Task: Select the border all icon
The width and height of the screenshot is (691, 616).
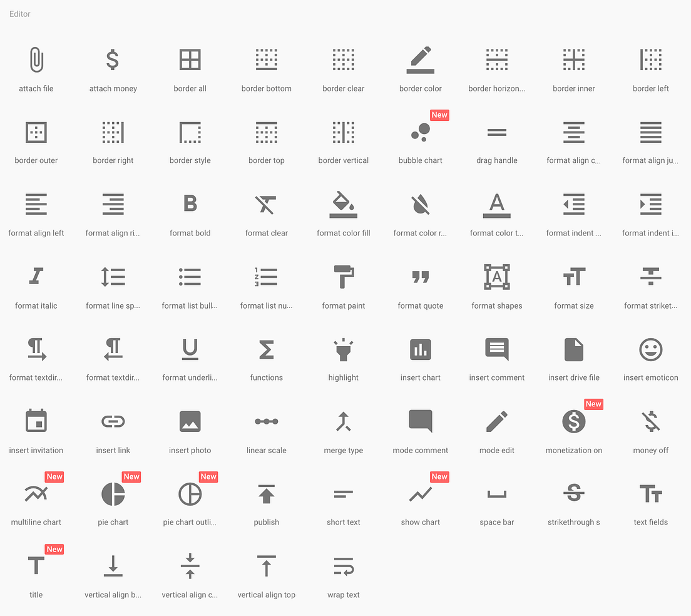Action: 190,59
